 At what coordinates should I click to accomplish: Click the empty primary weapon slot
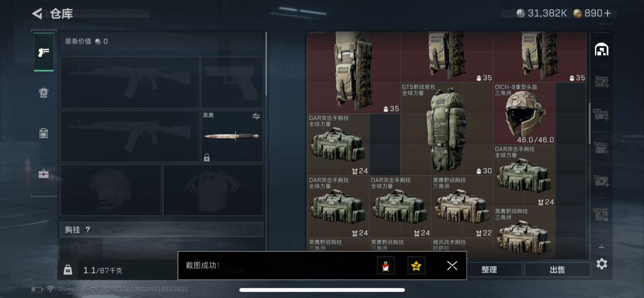[129, 82]
